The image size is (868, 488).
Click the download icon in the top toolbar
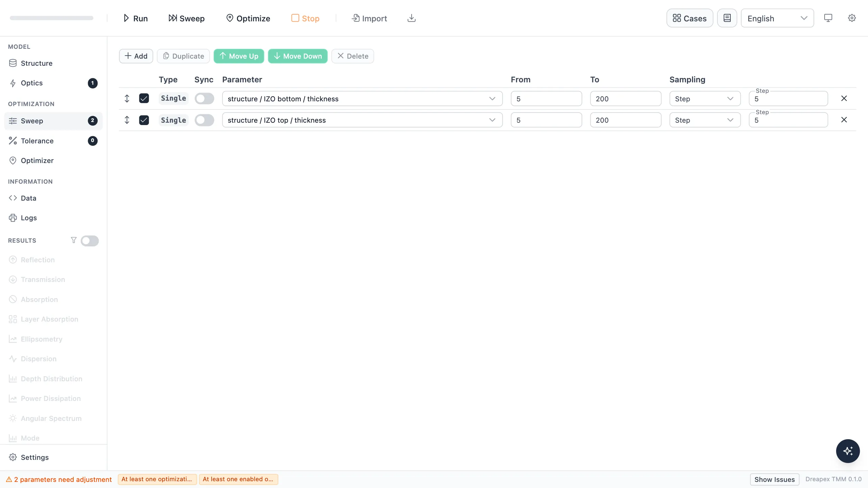coord(411,18)
